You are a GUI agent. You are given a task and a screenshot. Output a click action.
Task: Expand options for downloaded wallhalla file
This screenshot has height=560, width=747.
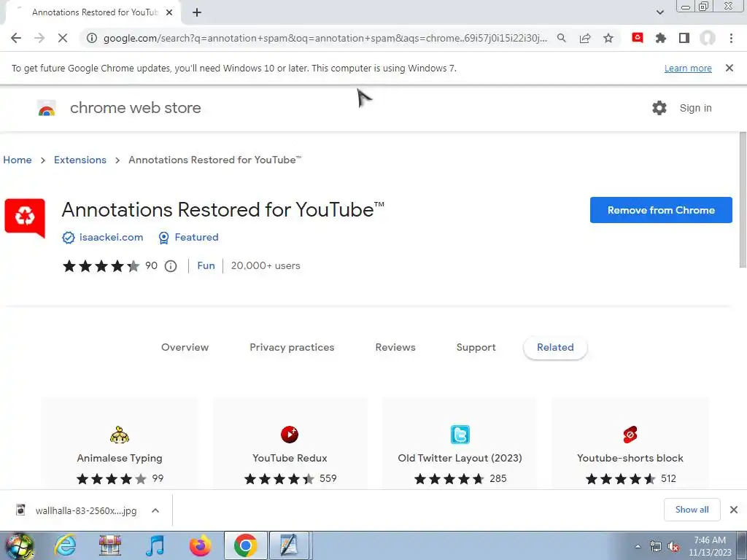(x=155, y=510)
